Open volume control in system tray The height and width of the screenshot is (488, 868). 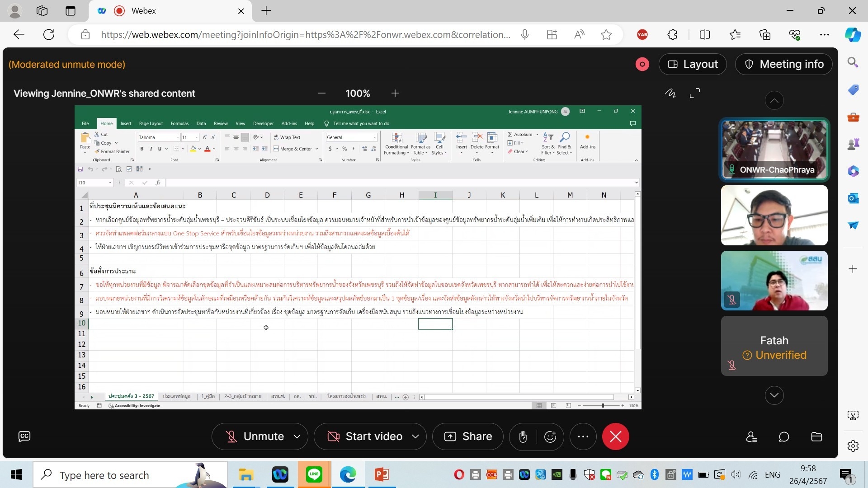click(736, 475)
